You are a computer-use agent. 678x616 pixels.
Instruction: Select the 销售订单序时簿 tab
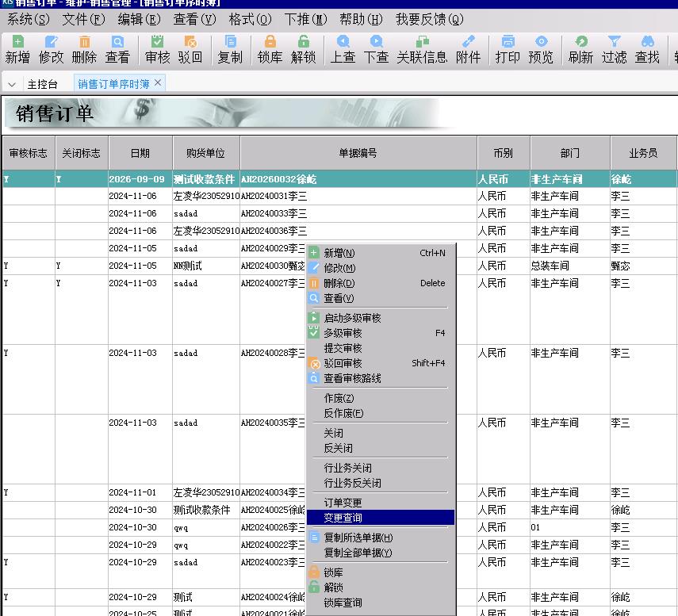(x=113, y=84)
